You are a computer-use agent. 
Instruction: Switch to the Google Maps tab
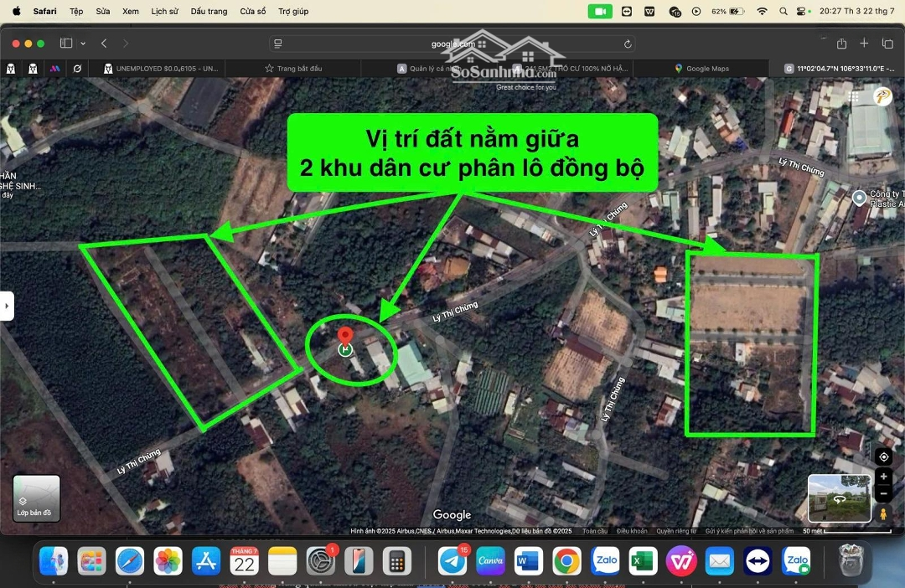point(706,69)
